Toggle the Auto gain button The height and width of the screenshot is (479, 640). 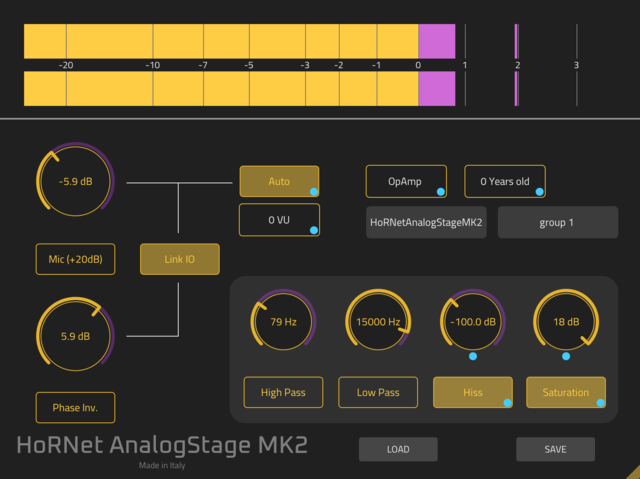pyautogui.click(x=279, y=181)
